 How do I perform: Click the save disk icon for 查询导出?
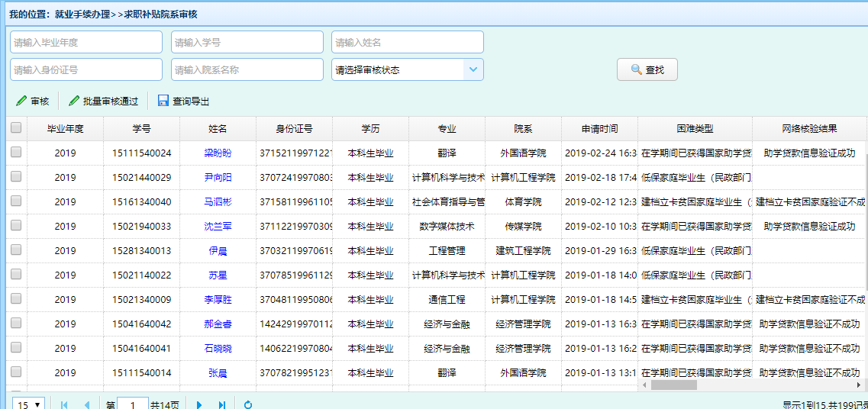[163, 101]
